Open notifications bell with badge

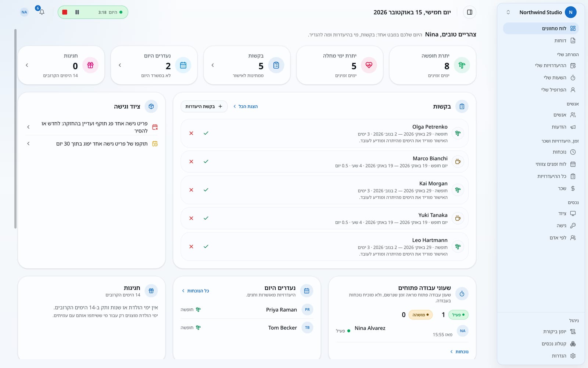point(42,12)
